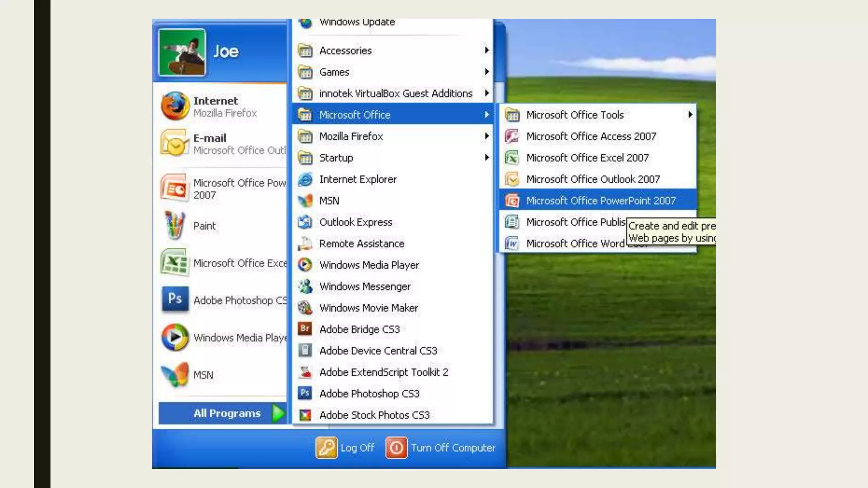The image size is (868, 488).
Task: Click Adobe Photoshop CS3 icon in programs list
Action: pyautogui.click(x=305, y=393)
